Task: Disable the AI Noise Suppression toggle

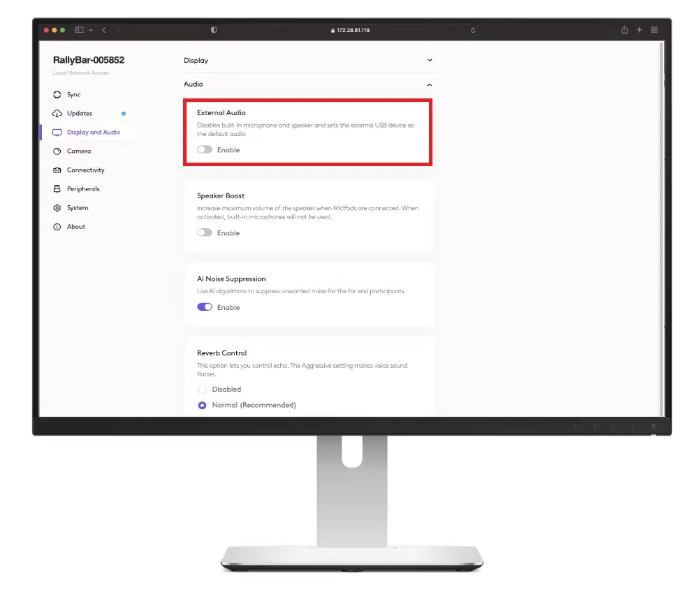Action: [205, 307]
